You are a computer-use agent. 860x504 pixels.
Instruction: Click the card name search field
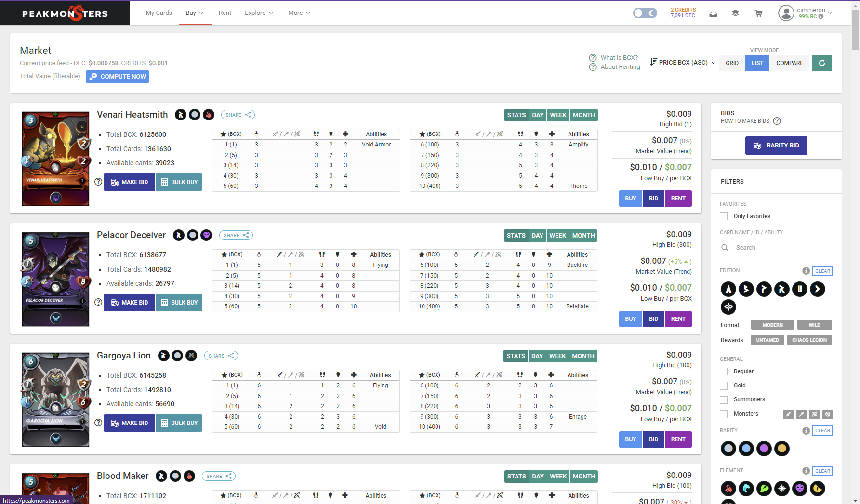(x=776, y=248)
